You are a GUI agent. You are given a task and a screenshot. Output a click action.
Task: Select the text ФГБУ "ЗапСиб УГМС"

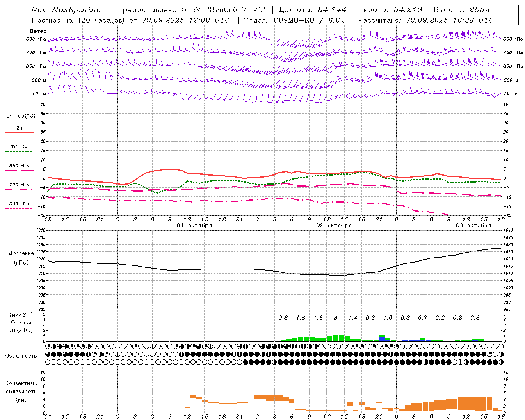click(225, 10)
